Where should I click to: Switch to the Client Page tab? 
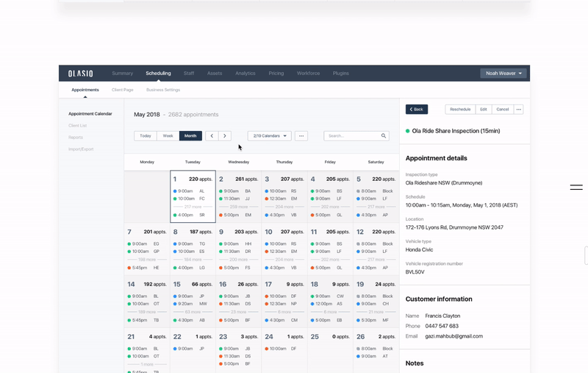coord(123,90)
